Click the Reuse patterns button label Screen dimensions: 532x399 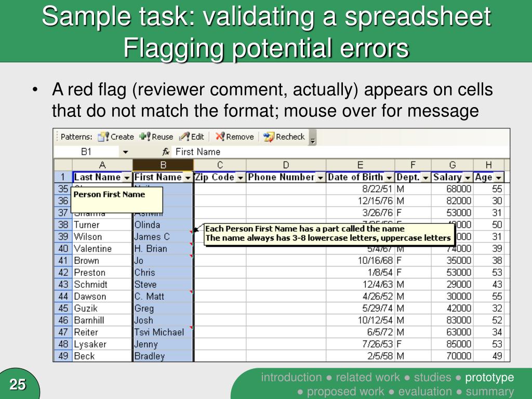tap(163, 137)
